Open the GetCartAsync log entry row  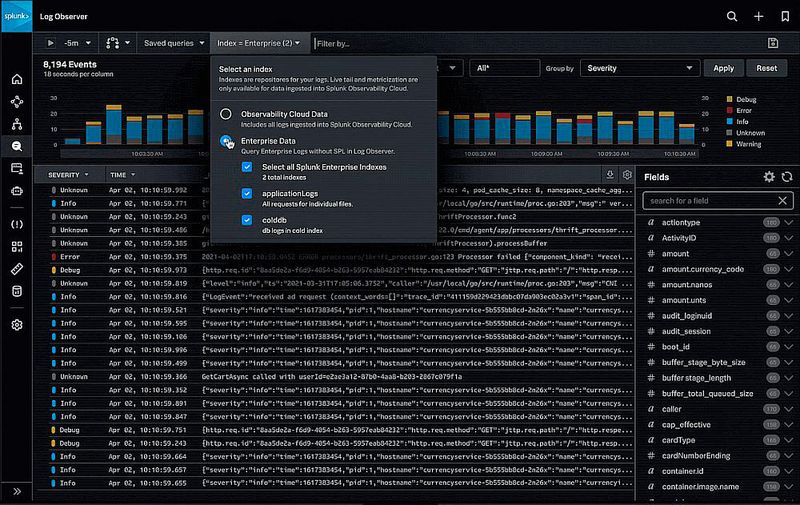click(335, 377)
